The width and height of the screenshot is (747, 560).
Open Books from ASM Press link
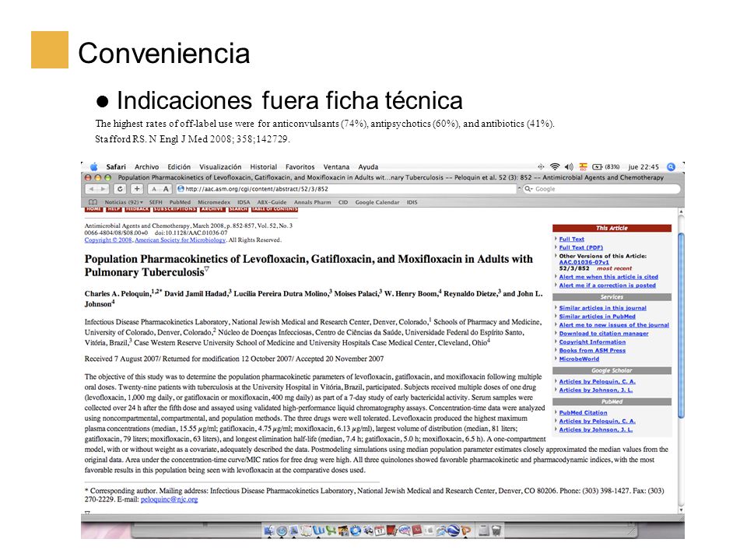[x=592, y=351]
